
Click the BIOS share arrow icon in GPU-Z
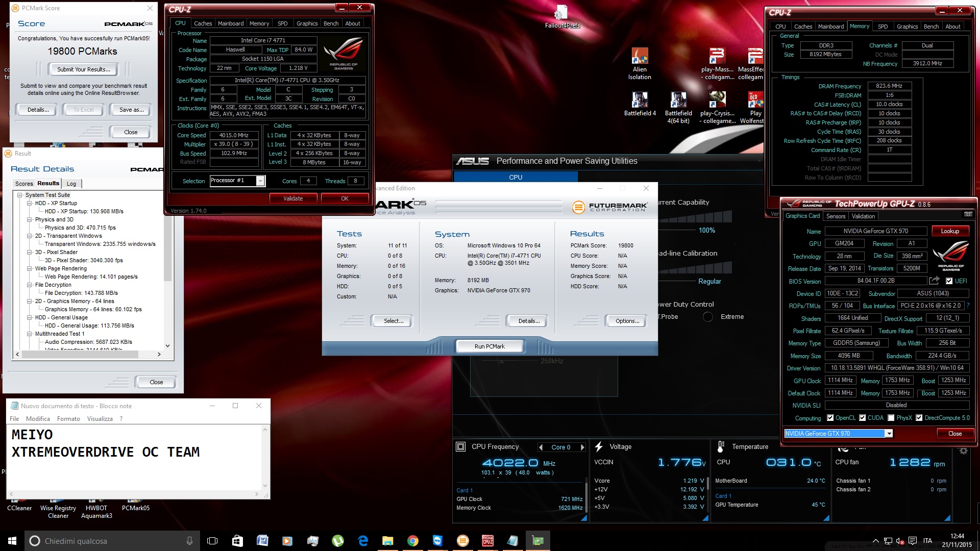click(934, 281)
